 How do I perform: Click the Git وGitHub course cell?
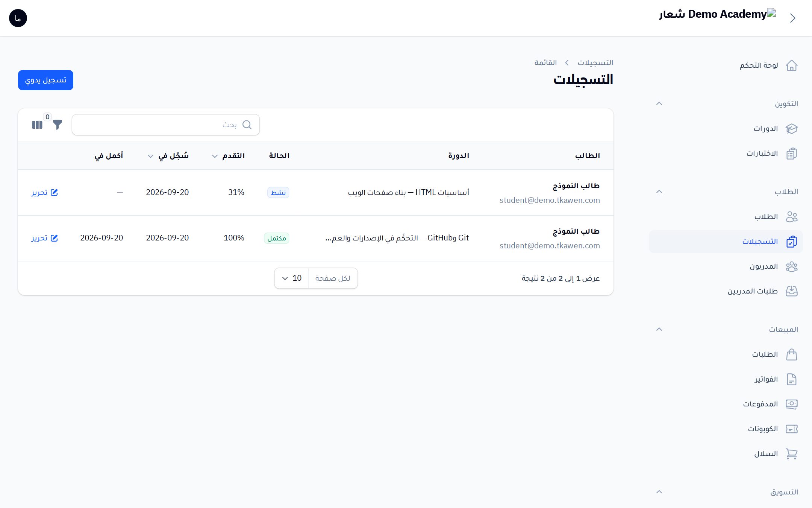point(397,238)
